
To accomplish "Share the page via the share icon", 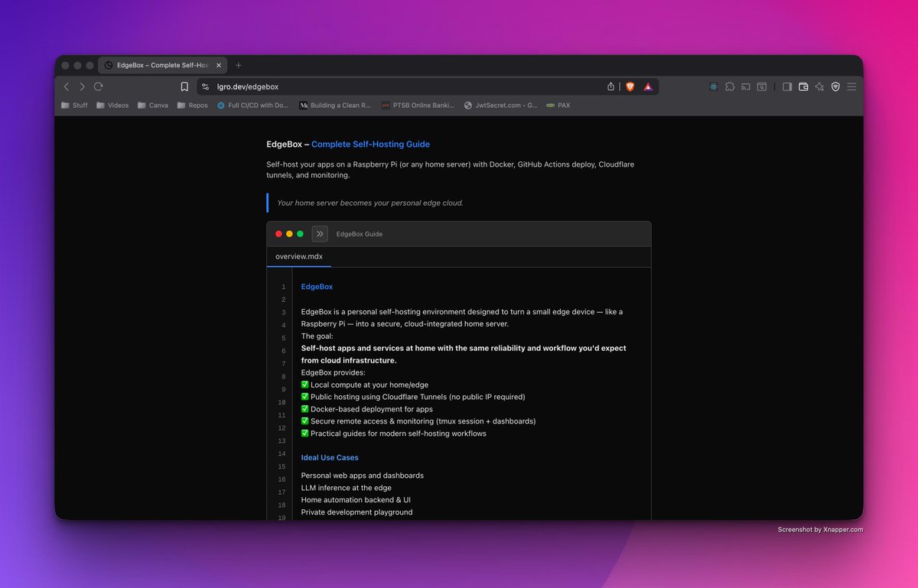I will [611, 87].
